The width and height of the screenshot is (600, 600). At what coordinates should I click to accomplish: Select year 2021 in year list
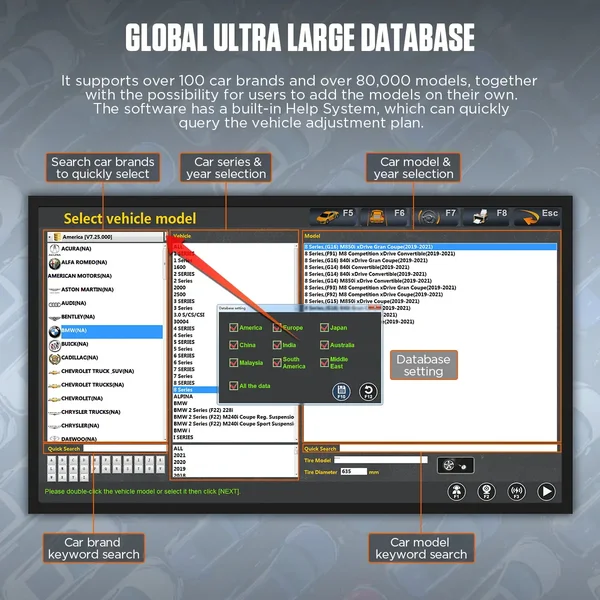(179, 455)
